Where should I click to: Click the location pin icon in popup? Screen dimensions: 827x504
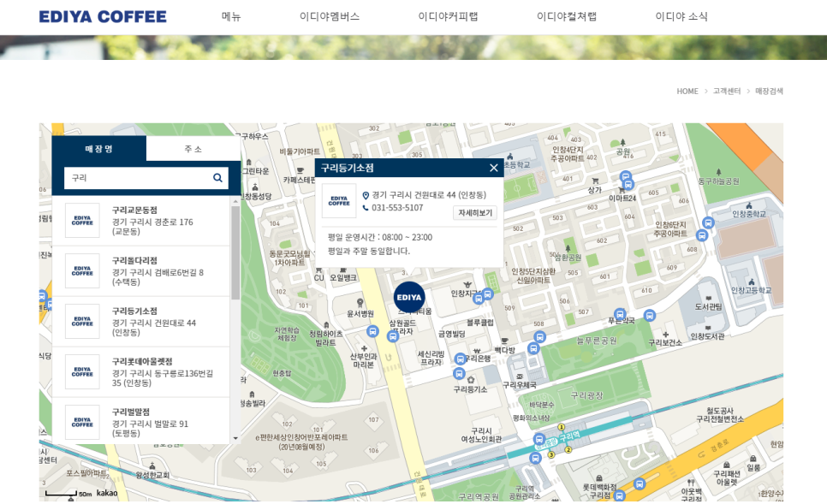pos(366,196)
